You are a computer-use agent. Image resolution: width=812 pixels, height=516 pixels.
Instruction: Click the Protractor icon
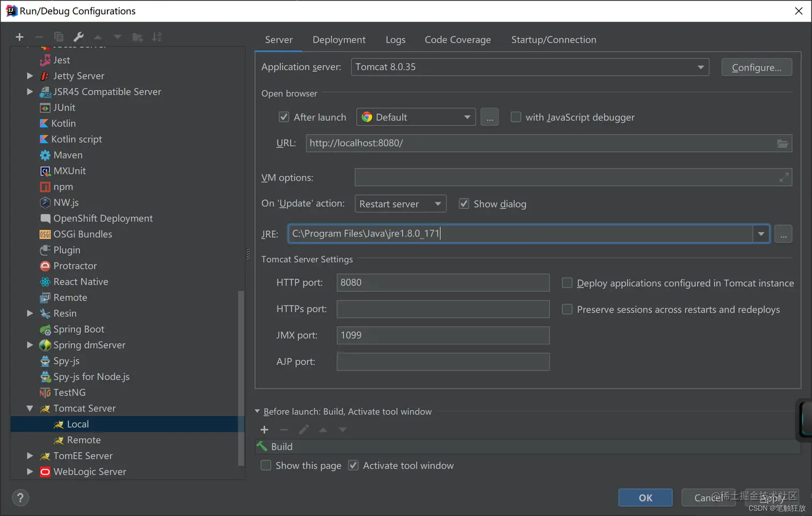[45, 266]
